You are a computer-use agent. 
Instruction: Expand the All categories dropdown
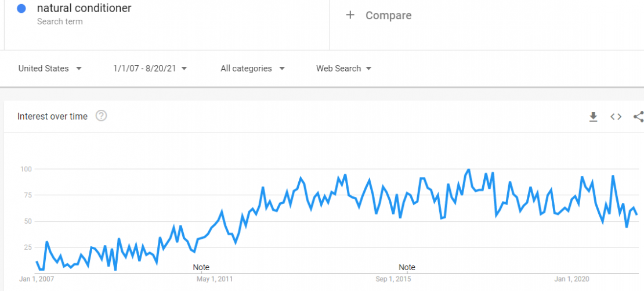[252, 69]
